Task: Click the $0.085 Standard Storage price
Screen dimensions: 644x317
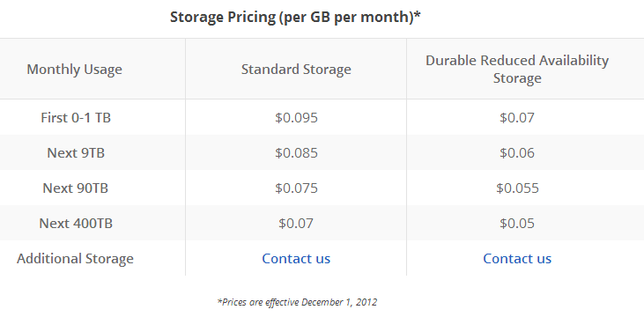Action: click(x=296, y=152)
